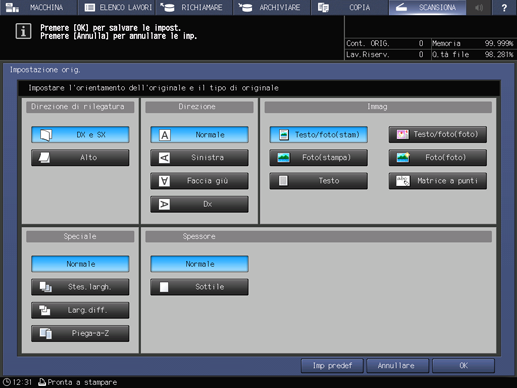Click Annullare to cancel settings

[397, 366]
